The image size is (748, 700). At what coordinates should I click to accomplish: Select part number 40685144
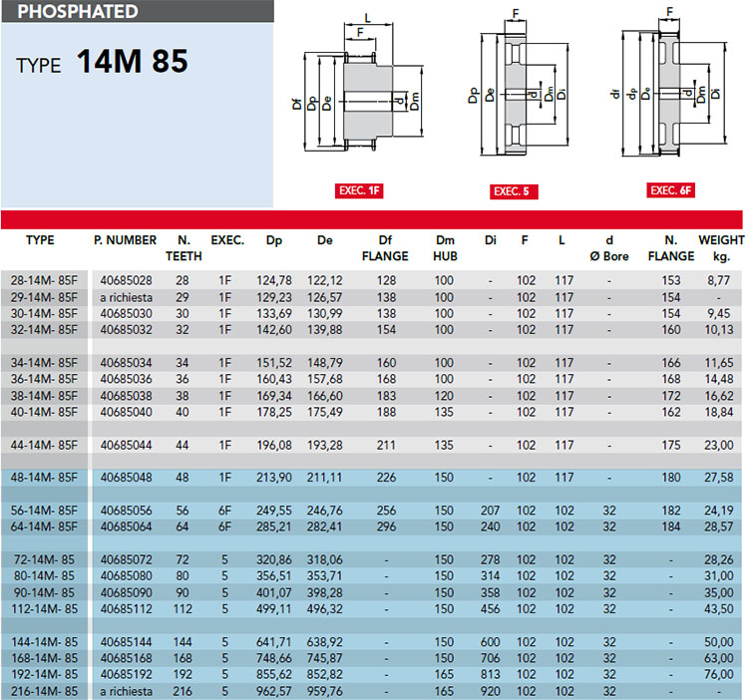[x=126, y=642]
